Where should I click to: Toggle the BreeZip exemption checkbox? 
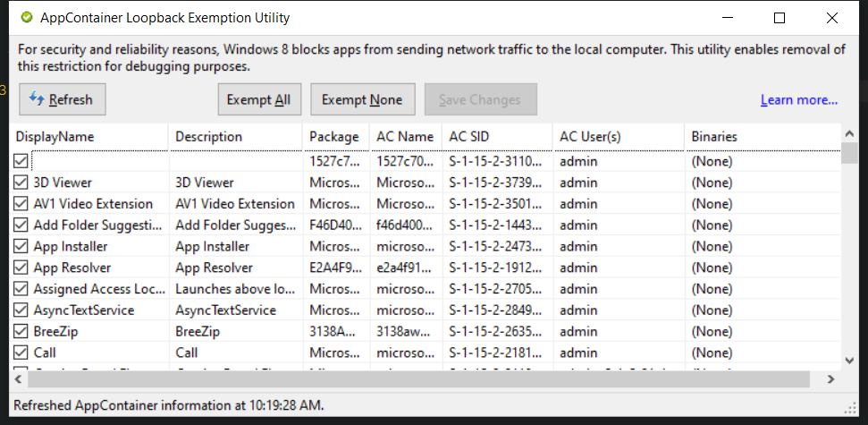21,331
